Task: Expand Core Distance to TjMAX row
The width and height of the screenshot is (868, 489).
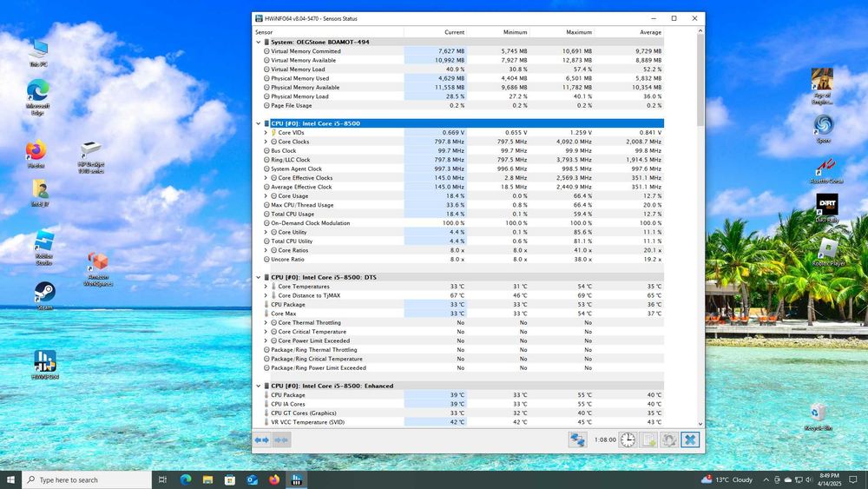Action: tap(266, 295)
